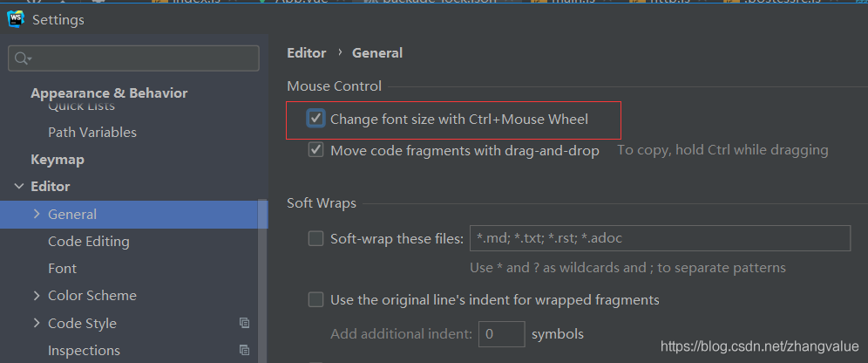Select Path Variables in the sidebar

(x=92, y=133)
